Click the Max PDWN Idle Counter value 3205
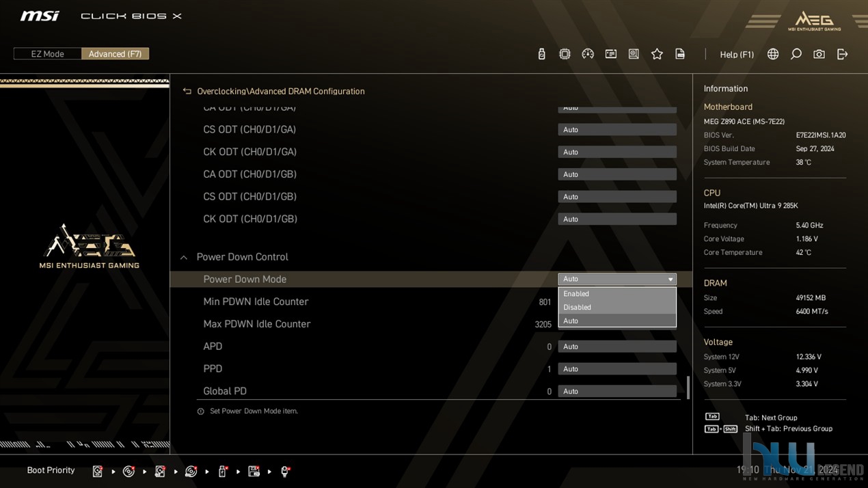868x488 pixels. (x=543, y=325)
